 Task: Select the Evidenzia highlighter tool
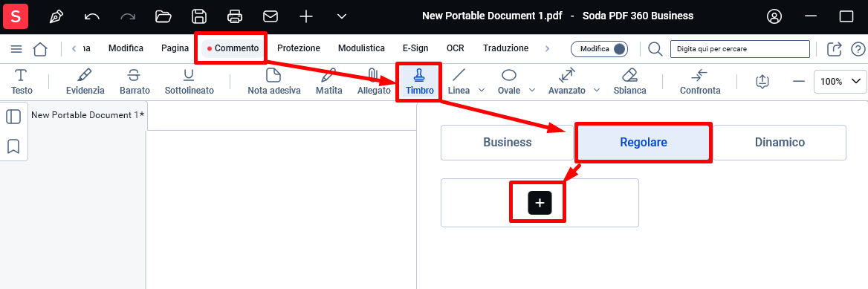point(85,82)
